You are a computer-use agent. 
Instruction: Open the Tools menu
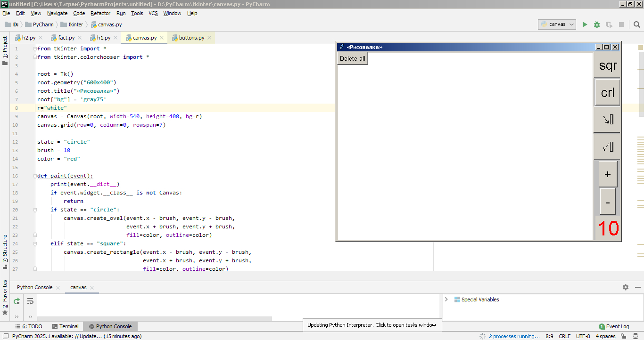coord(137,13)
